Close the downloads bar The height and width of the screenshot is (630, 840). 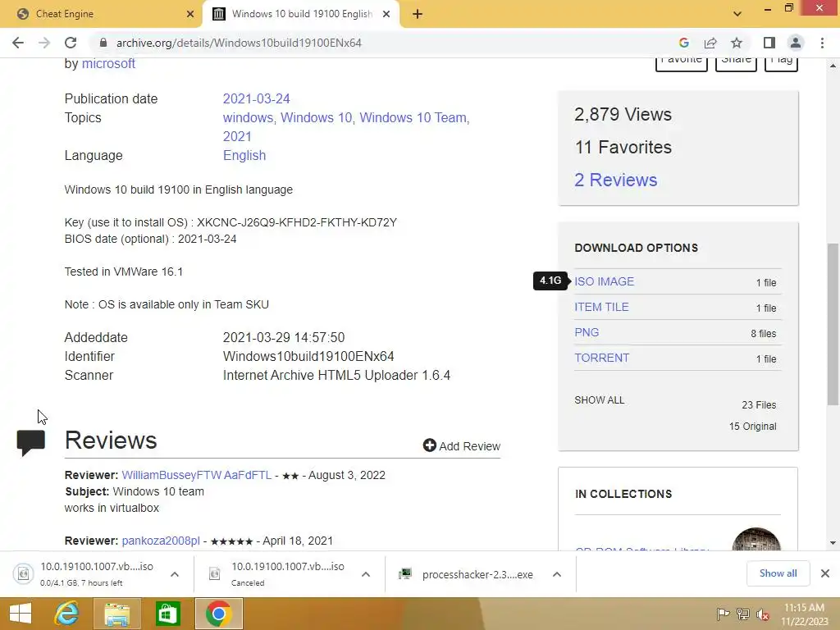pyautogui.click(x=825, y=573)
